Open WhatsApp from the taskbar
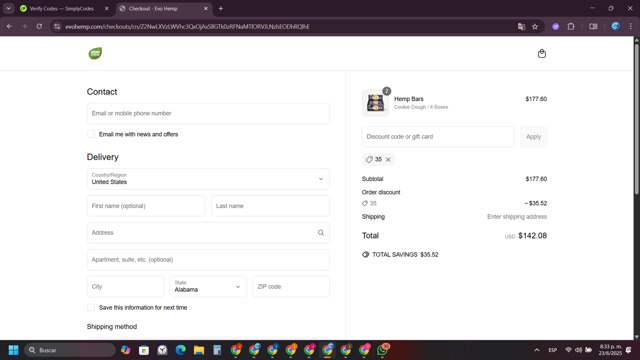The height and width of the screenshot is (360, 640). (x=382, y=350)
